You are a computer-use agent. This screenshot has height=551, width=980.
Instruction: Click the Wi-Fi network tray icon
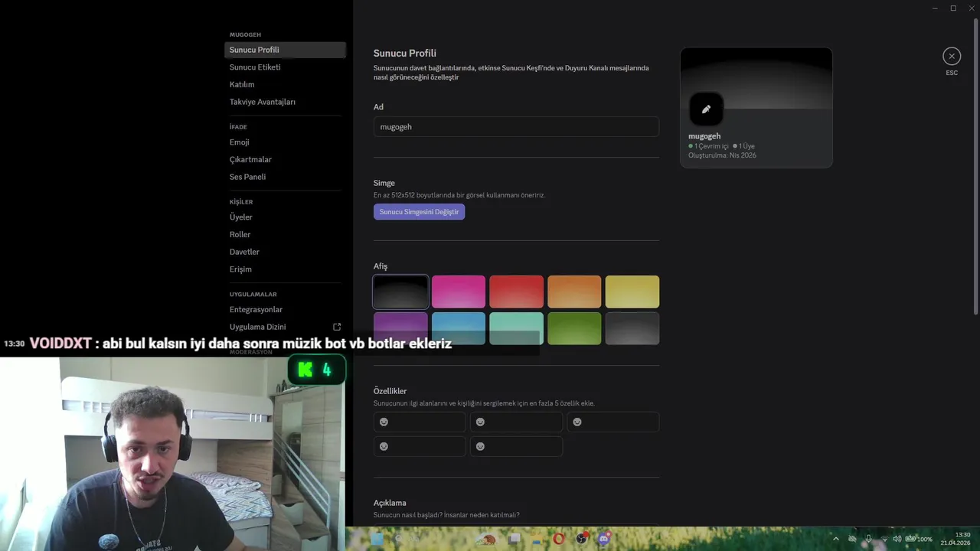[884, 539]
